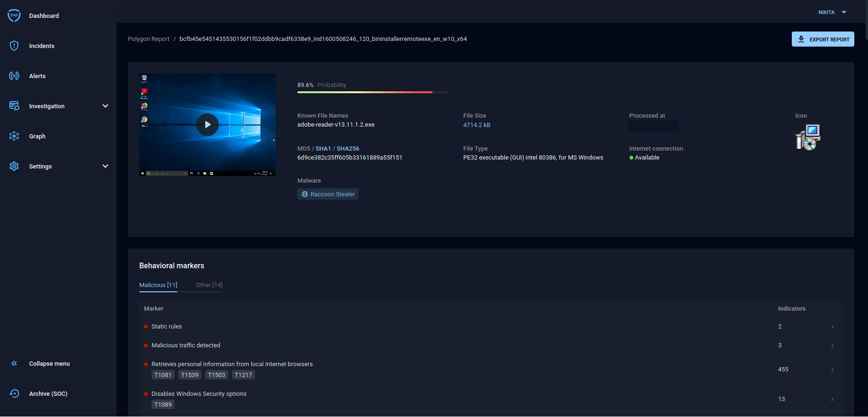Viewport: 868px width, 417px height.
Task: Open Incidents via the shield icon
Action: coord(14,46)
